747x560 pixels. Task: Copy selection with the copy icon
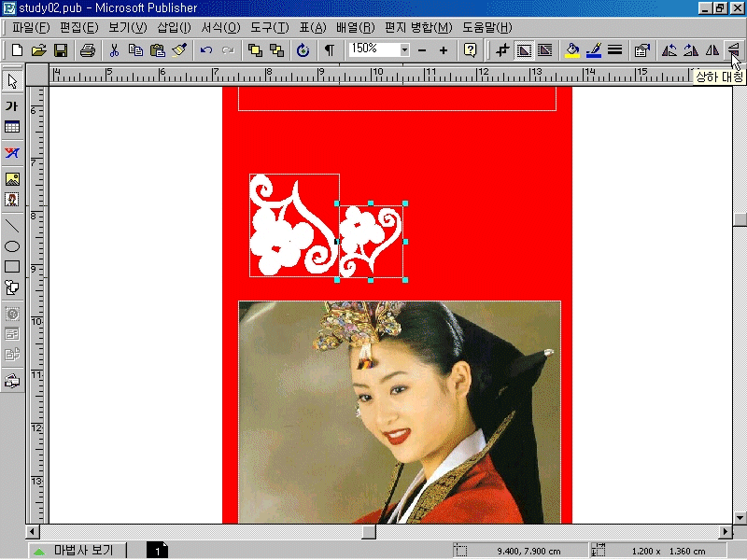[135, 50]
